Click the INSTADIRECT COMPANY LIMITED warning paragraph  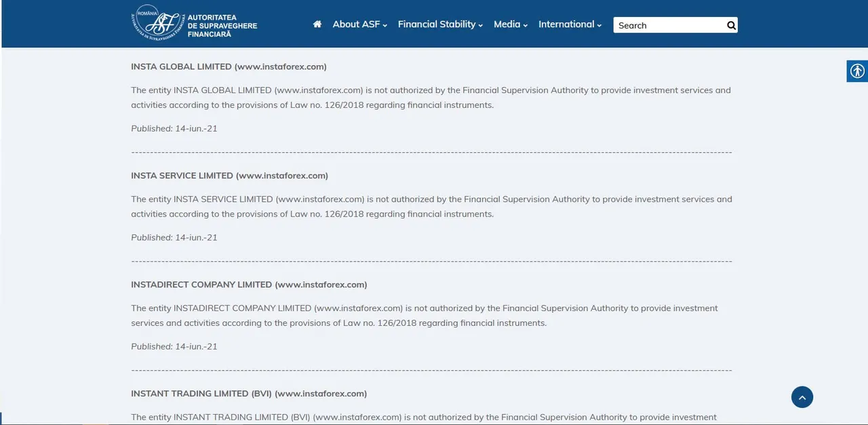pyautogui.click(x=425, y=316)
